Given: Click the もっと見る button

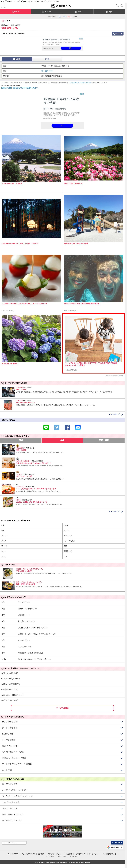Looking at the screenshot, I should pos(62,708).
